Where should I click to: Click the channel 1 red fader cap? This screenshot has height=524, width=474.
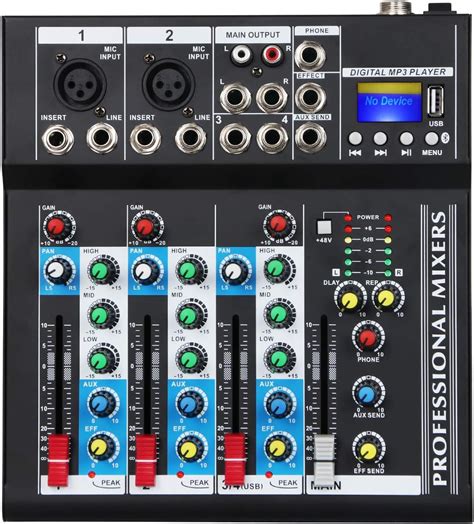click(x=58, y=461)
